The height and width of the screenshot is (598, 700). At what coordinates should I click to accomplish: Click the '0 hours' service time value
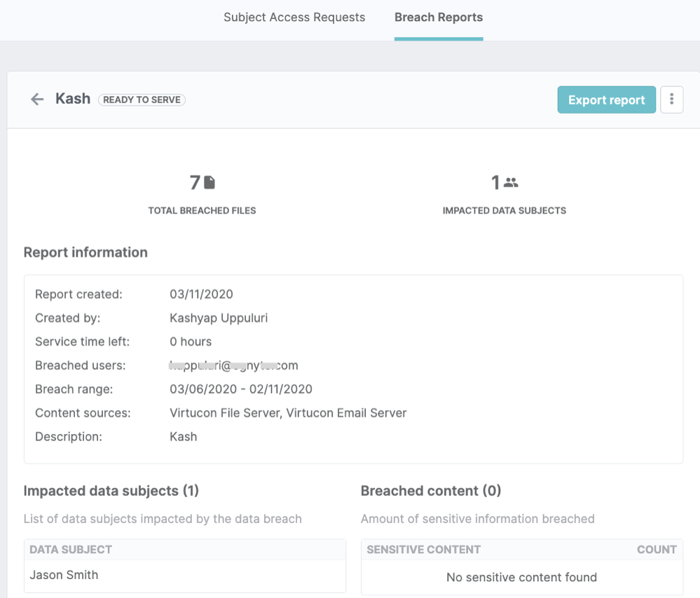click(x=191, y=341)
